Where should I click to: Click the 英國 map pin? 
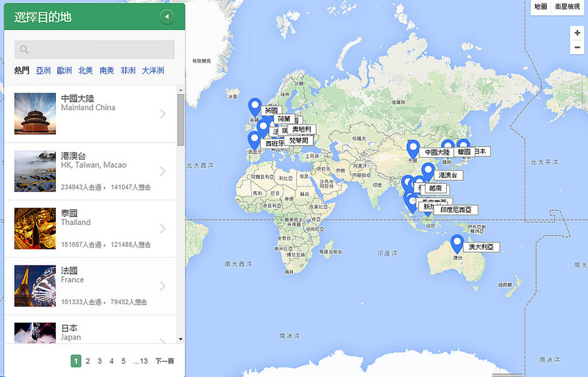coord(255,107)
